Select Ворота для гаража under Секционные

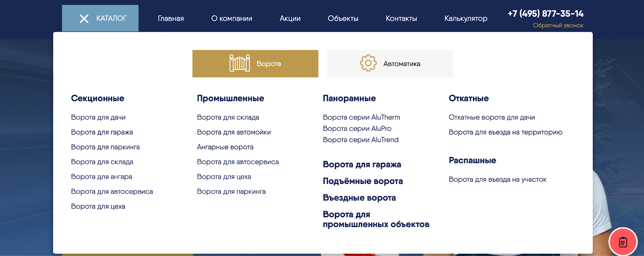point(102,132)
